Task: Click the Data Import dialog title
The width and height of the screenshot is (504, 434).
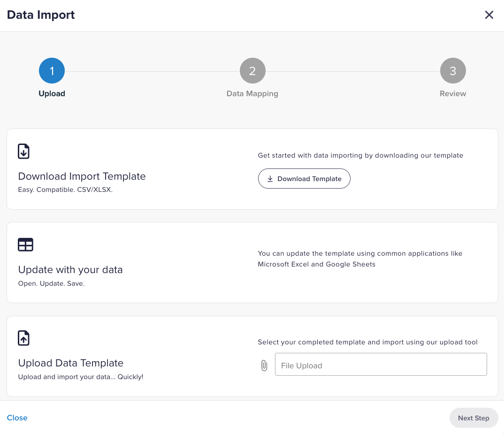Action: [x=41, y=15]
